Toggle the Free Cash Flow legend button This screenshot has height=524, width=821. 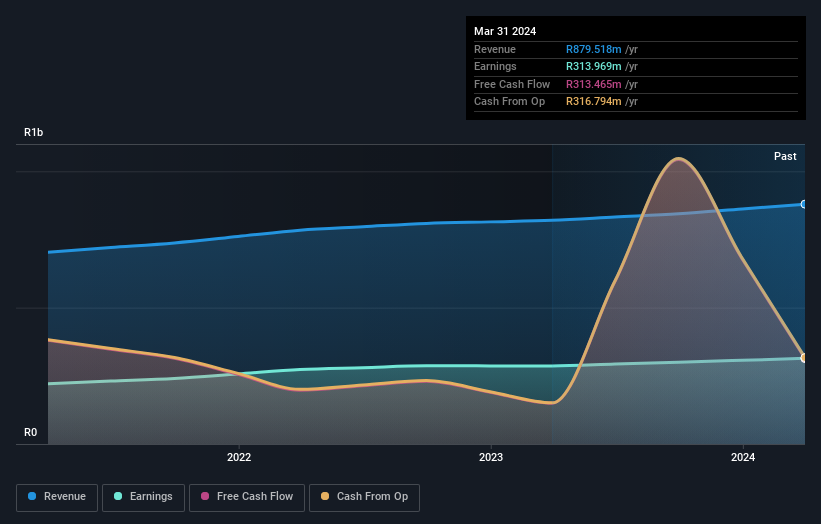coord(247,497)
